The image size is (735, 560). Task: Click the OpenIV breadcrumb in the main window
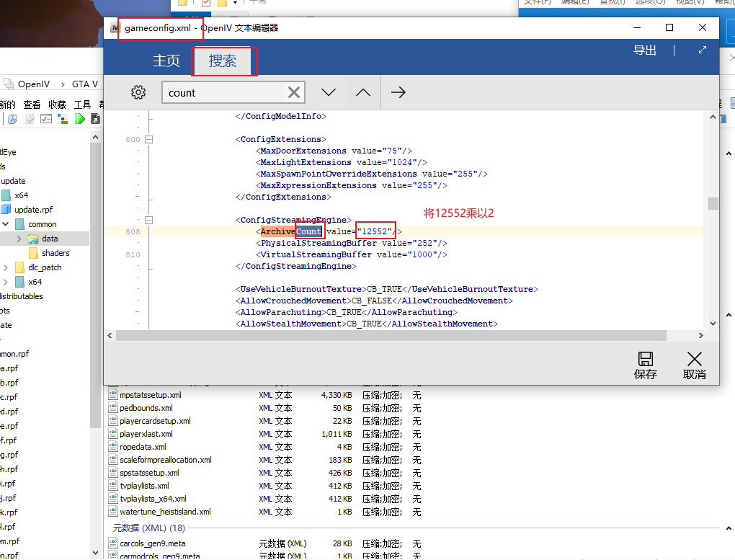coord(34,84)
